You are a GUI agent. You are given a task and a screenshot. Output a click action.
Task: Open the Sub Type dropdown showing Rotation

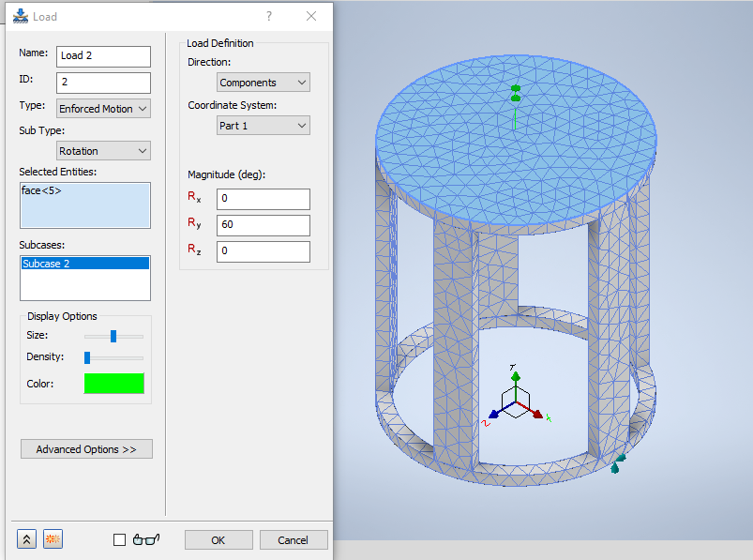coord(102,150)
